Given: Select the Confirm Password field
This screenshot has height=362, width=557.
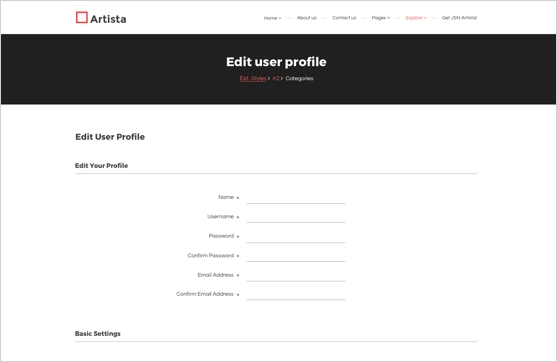Looking at the screenshot, I should click(296, 256).
